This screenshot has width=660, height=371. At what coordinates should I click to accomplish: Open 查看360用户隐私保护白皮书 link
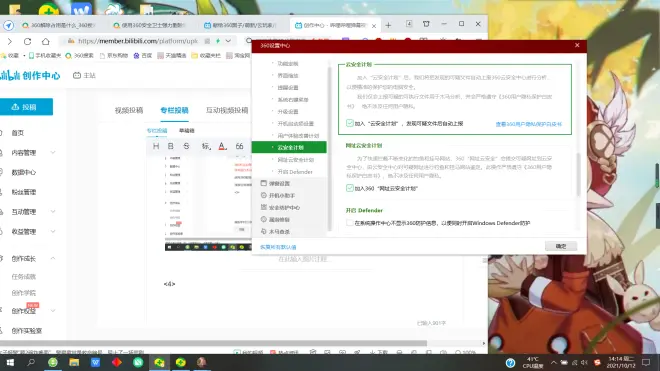(529, 124)
